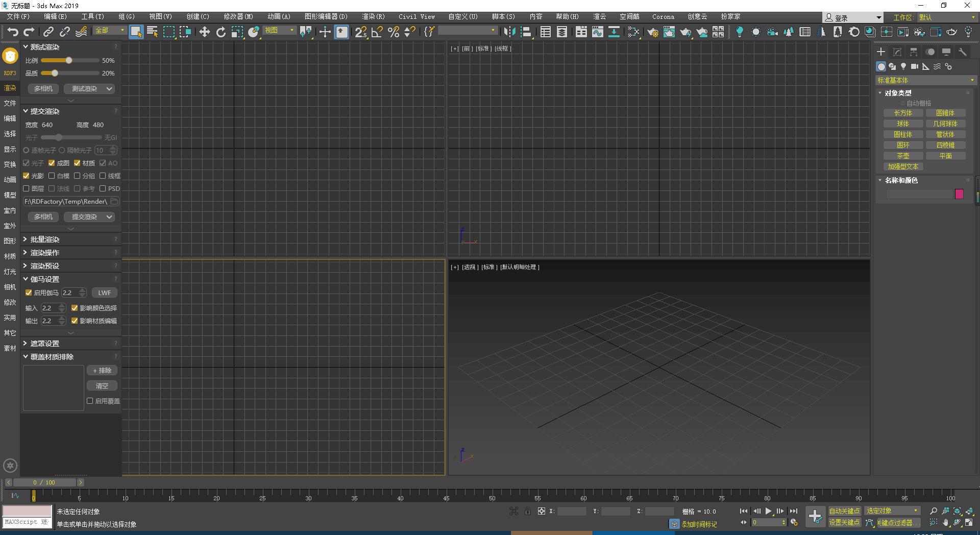The image size is (980, 535).
Task: Open the Mirror tool
Action: coord(509,32)
